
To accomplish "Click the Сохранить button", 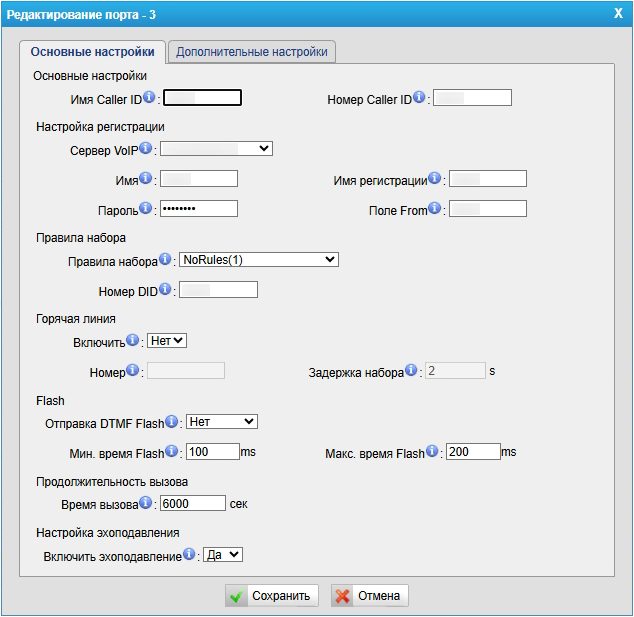I will point(272,596).
